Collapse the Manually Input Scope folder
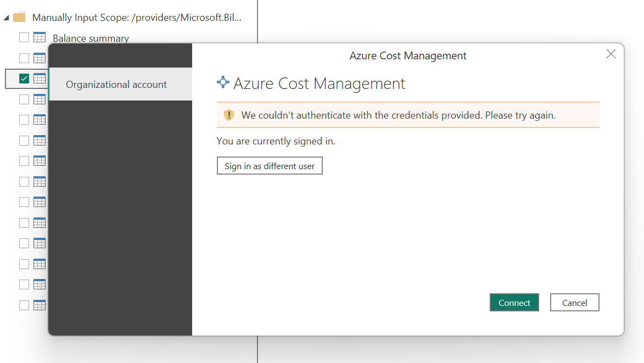This screenshot has width=644, height=363. [x=6, y=18]
